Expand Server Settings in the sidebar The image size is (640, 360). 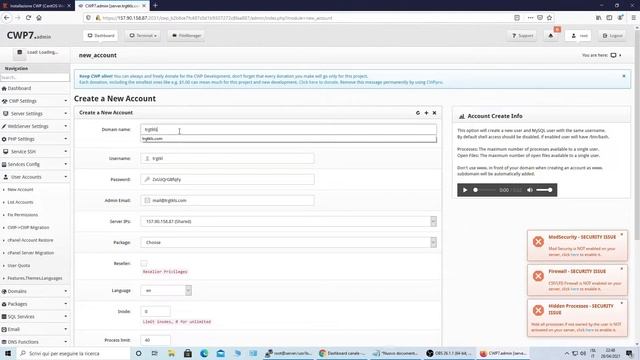pyautogui.click(x=35, y=113)
